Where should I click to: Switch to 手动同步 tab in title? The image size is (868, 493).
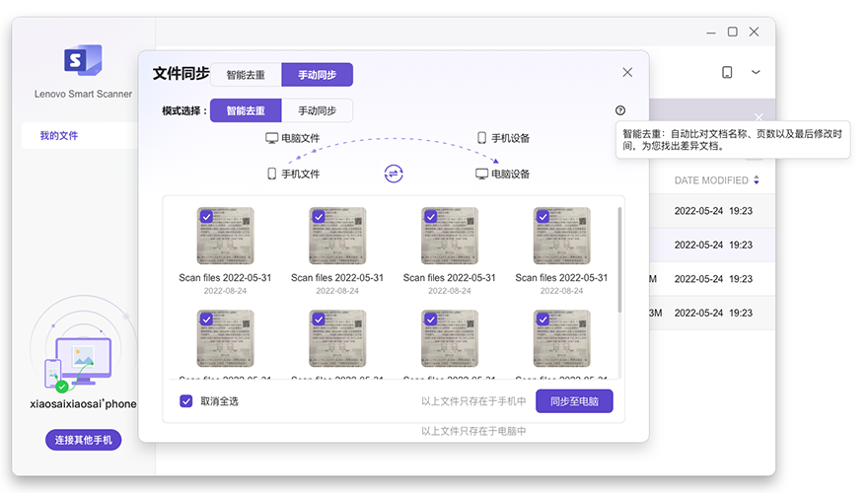[x=317, y=75]
